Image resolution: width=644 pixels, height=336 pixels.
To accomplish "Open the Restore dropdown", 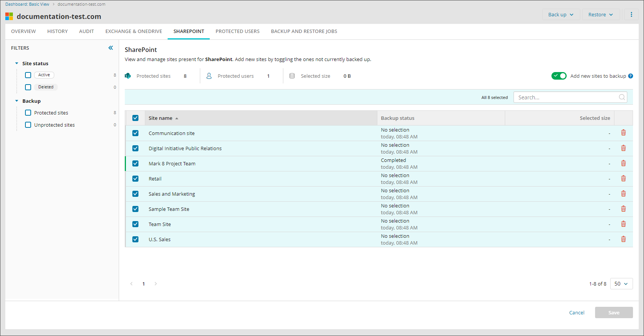I will coord(600,14).
